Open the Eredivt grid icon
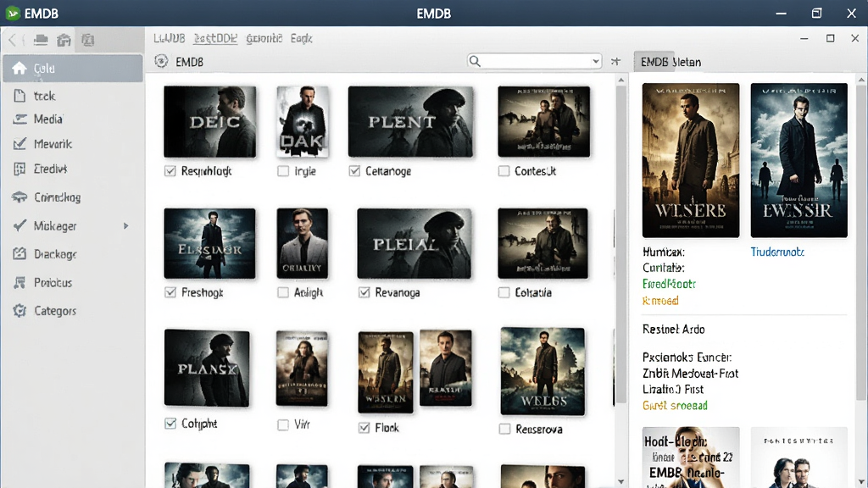868x488 pixels. pyautogui.click(x=19, y=169)
